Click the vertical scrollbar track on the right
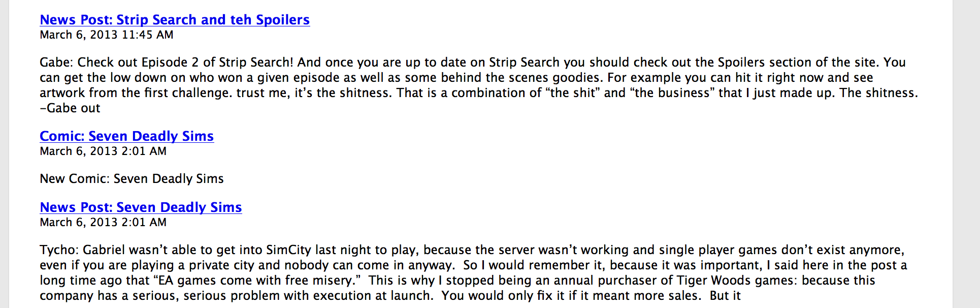 966,152
